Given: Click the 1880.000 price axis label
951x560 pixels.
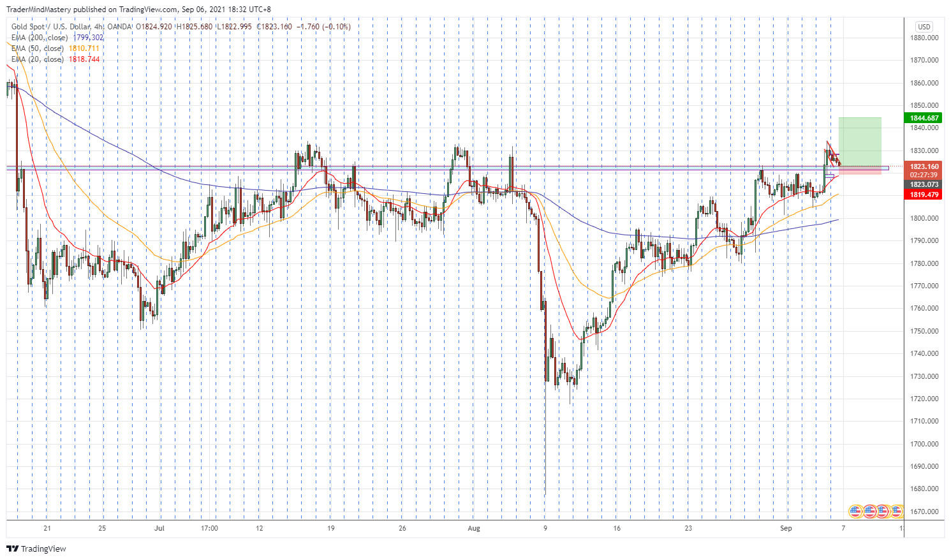Looking at the screenshot, I should click(924, 38).
